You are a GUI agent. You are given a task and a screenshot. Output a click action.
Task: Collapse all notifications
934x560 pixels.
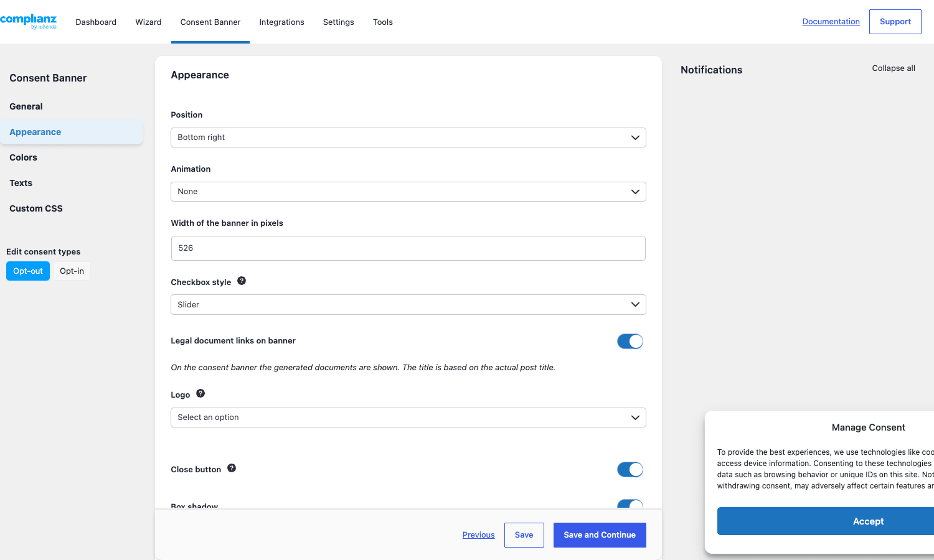point(894,68)
